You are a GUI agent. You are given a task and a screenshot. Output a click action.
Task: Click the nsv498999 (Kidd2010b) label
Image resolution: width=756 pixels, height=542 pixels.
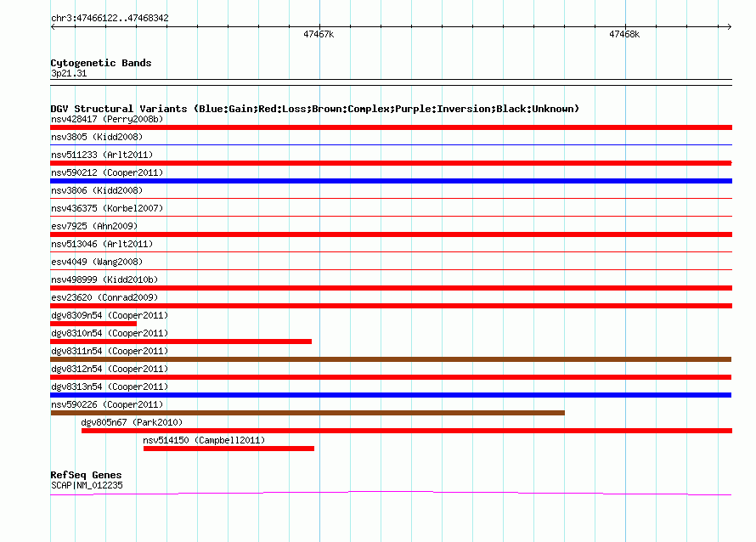click(104, 279)
